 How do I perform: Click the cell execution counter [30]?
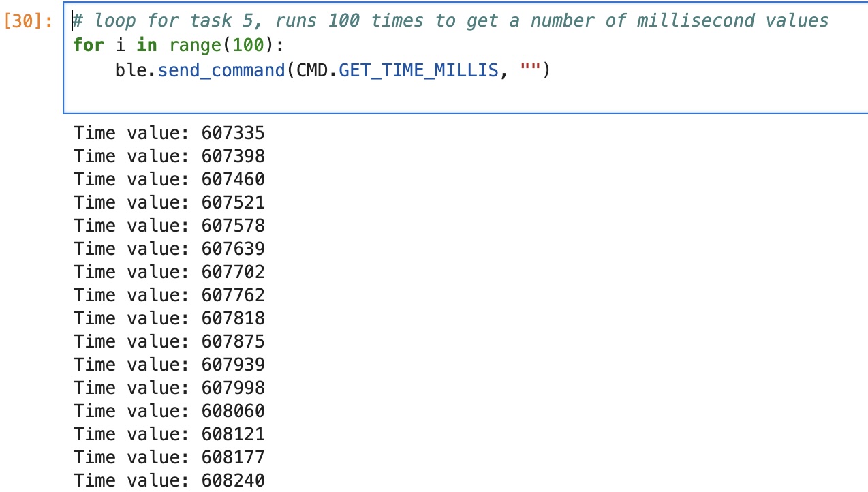27,20
